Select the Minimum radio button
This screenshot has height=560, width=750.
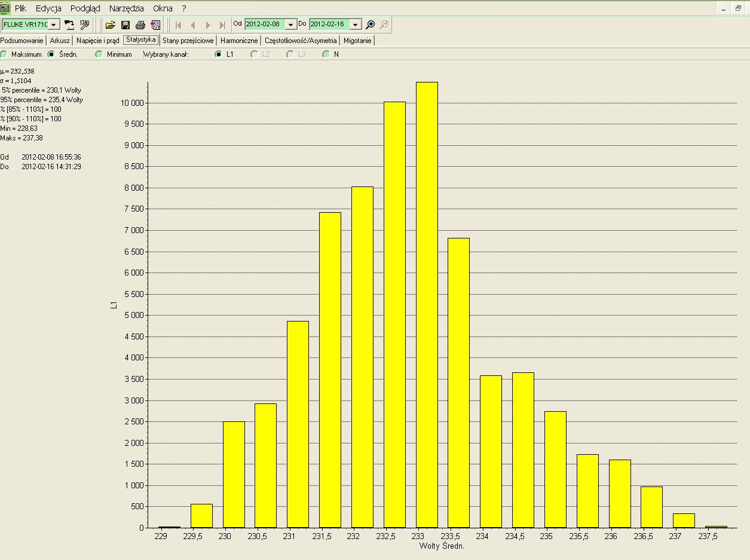click(x=99, y=54)
